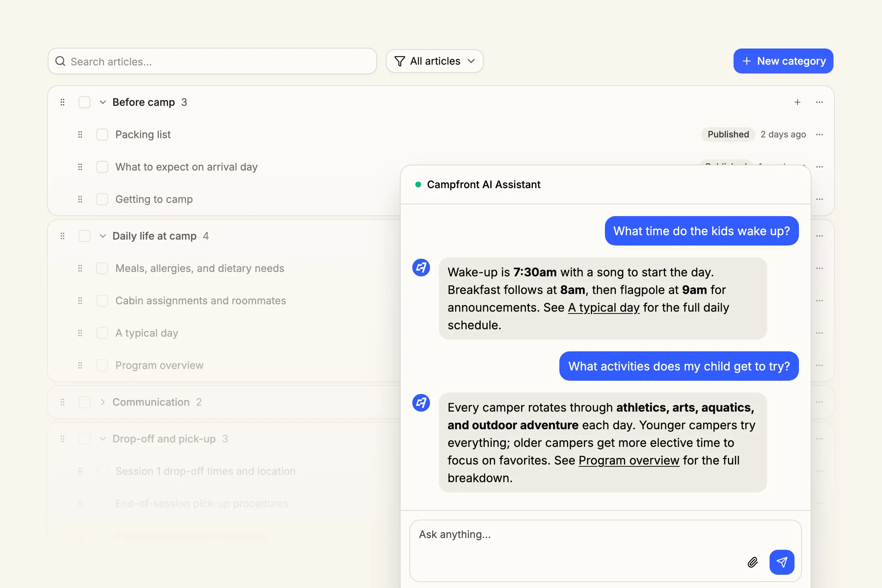
Task: Click the New category button
Action: click(x=784, y=61)
